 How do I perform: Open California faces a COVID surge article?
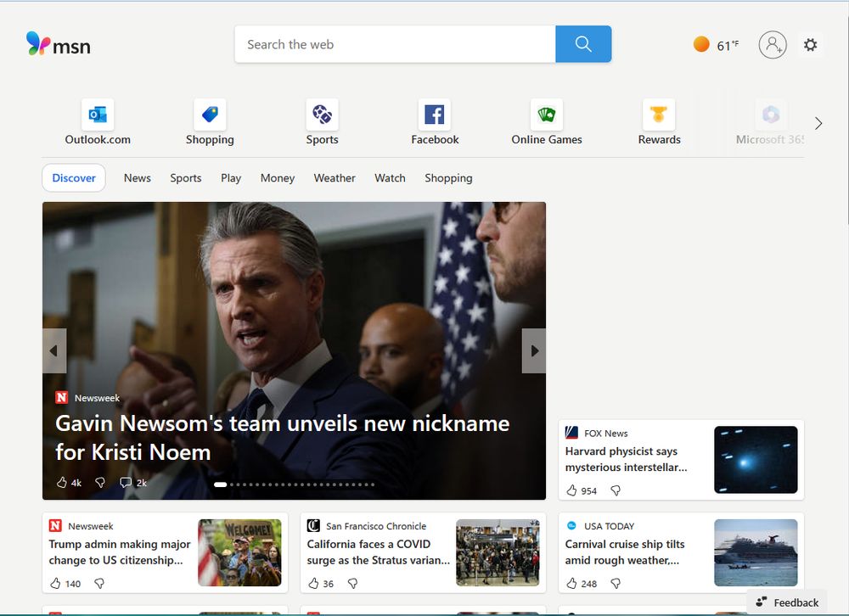pos(378,552)
